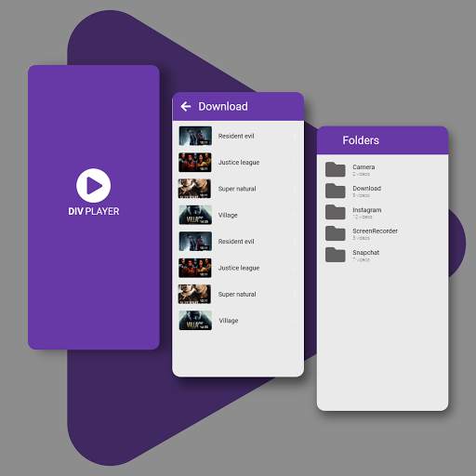Play the first Justice league thumbnail
This screenshot has width=476, height=476.
pos(195,162)
